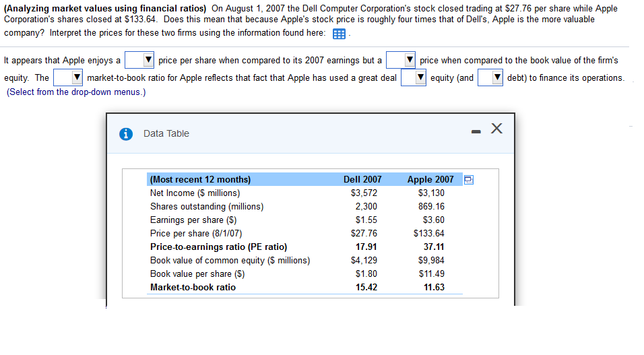
Task: Click Dell book value of equity $4,129
Action: click(364, 261)
